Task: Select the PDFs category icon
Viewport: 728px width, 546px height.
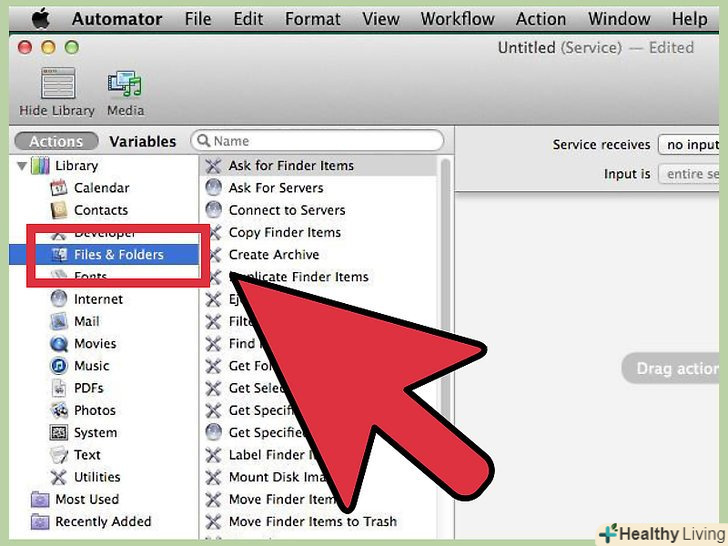Action: pos(58,388)
